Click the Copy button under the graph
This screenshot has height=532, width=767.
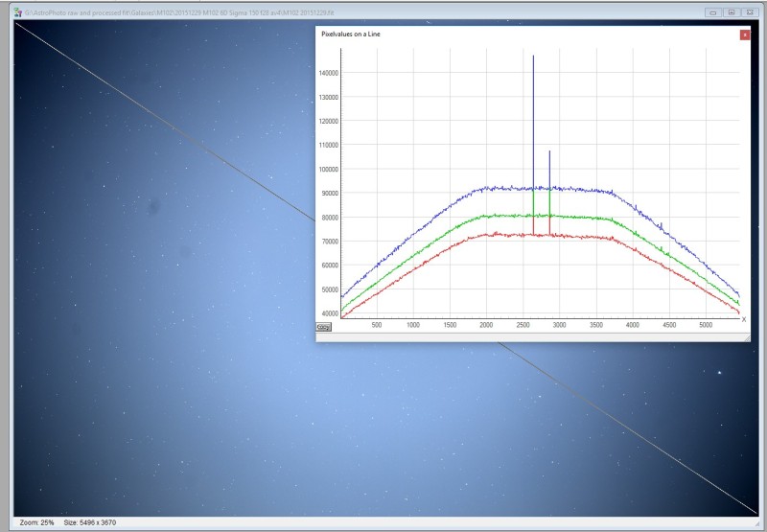pyautogui.click(x=323, y=327)
